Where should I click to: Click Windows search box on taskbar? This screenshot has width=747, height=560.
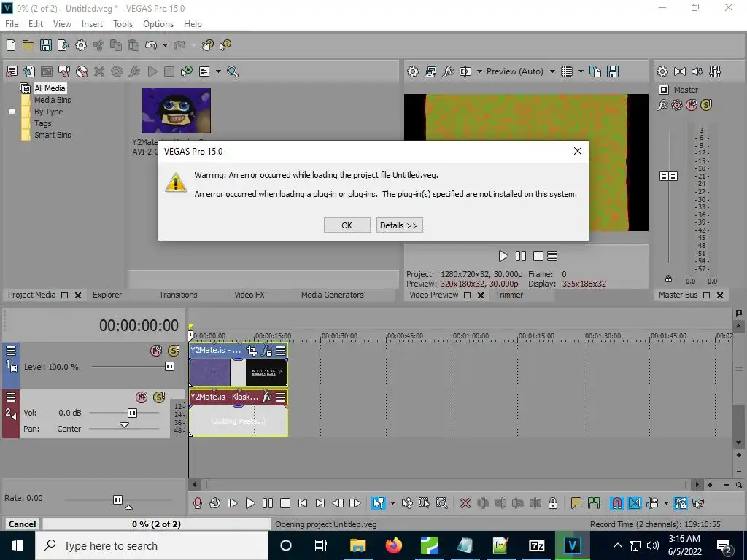pos(152,545)
